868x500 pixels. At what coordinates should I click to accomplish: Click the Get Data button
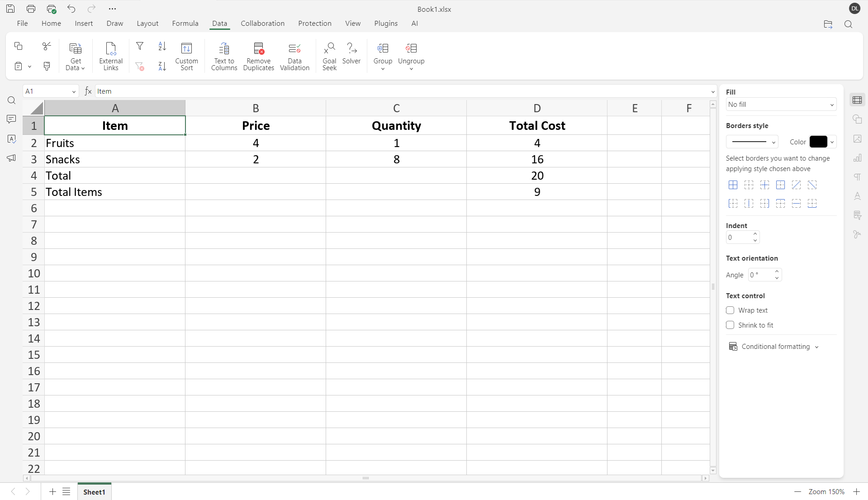76,56
